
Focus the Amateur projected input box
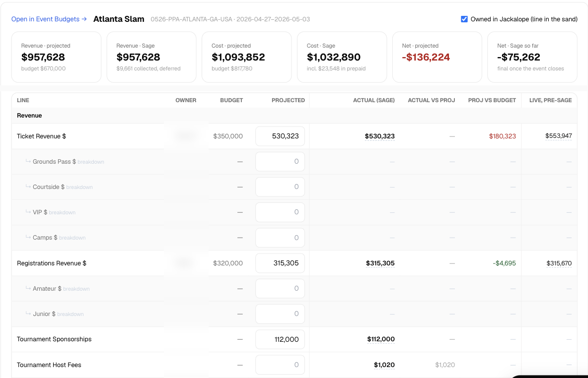[x=280, y=289]
